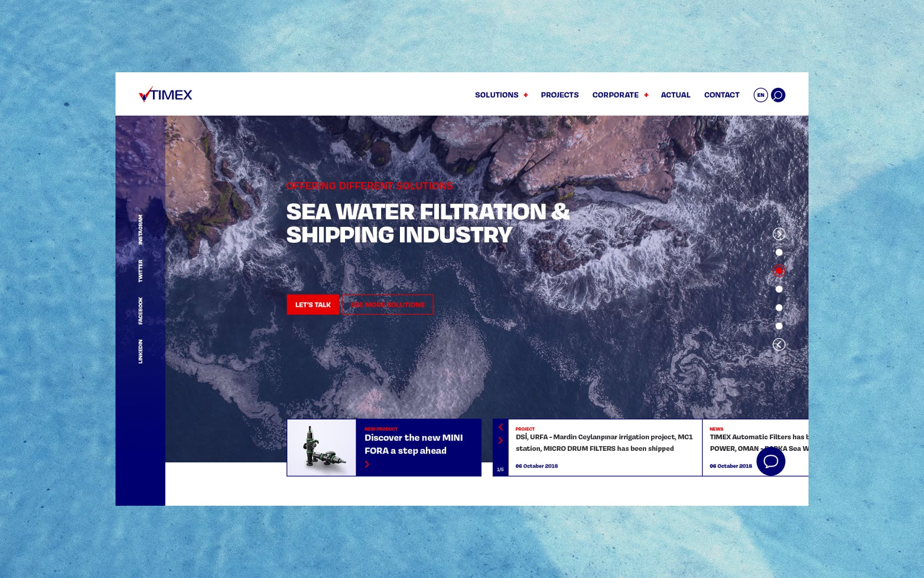Expand the Solutions menu plus sign

click(526, 95)
